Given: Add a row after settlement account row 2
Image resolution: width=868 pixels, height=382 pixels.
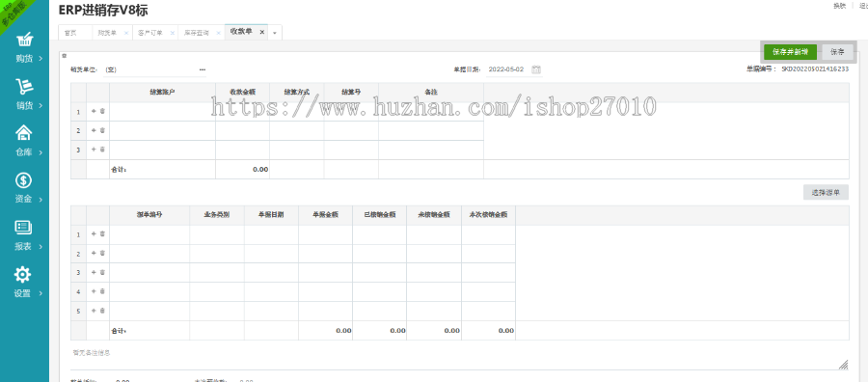Looking at the screenshot, I should point(94,130).
